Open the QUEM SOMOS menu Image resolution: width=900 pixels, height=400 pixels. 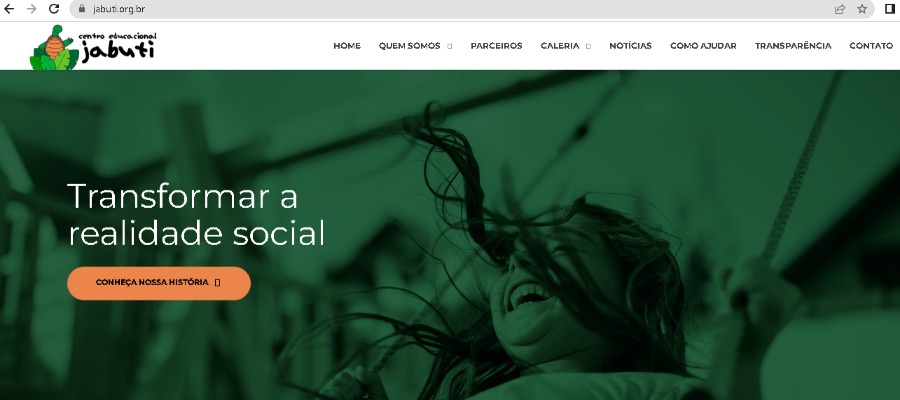coord(409,46)
